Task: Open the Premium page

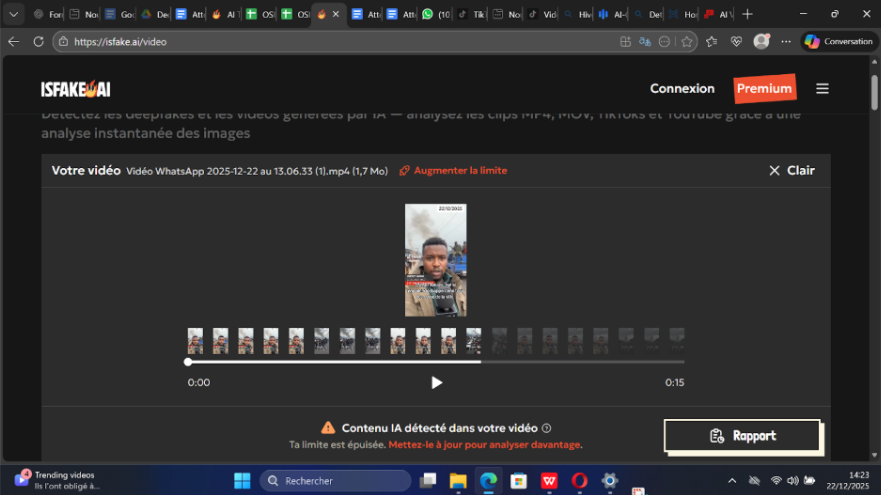Action: (x=764, y=89)
